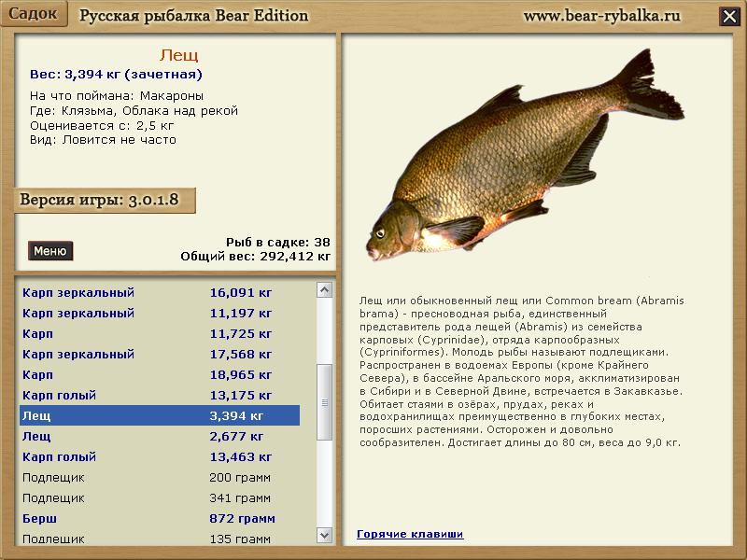
Task: Click the fish list scrollbar thumb
Action: point(324,401)
